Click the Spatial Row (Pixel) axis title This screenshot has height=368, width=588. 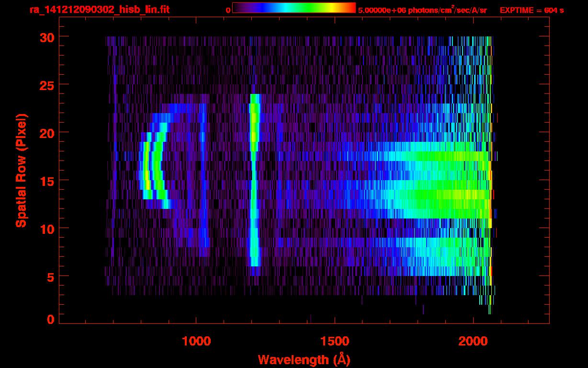pyautogui.click(x=21, y=170)
